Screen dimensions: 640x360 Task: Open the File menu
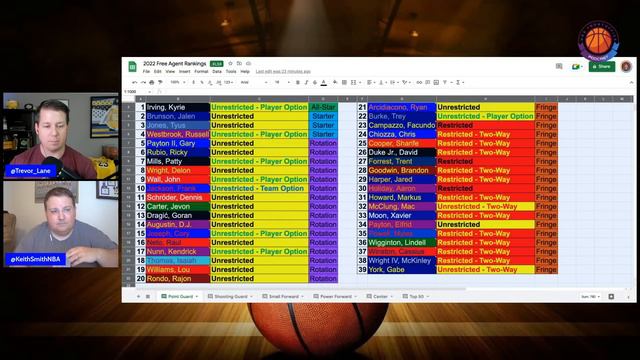(x=146, y=71)
